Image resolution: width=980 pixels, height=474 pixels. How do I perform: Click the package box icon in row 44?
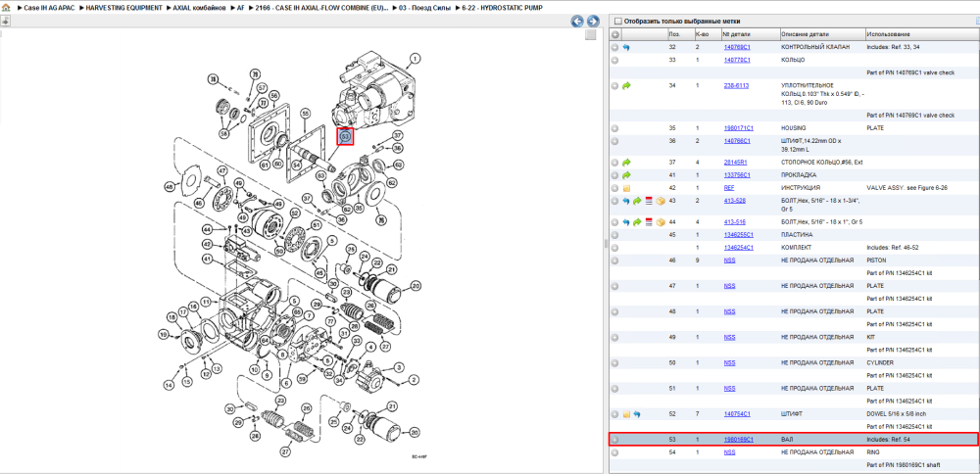[x=660, y=221]
